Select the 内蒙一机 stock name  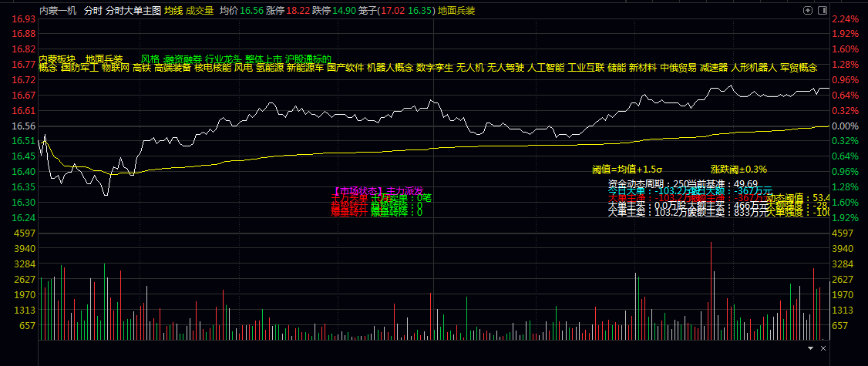coord(58,11)
